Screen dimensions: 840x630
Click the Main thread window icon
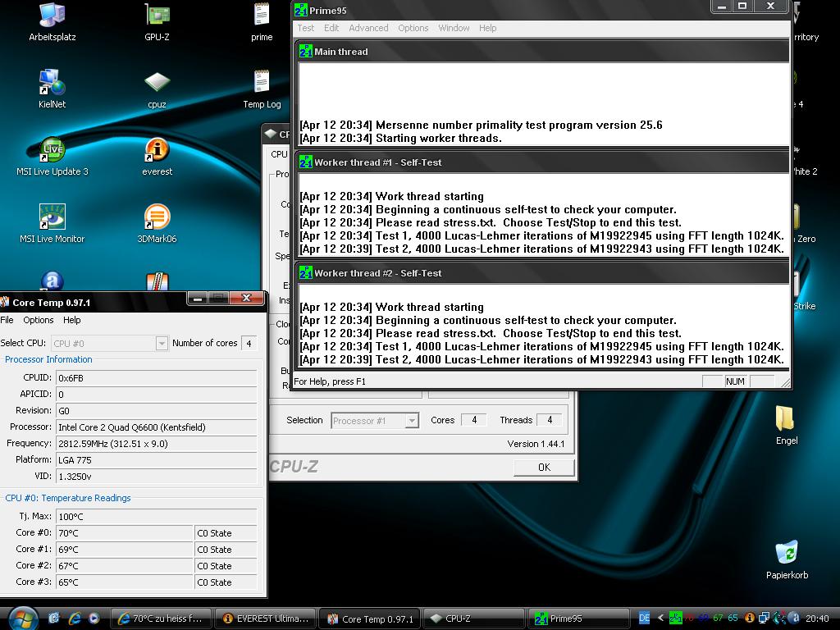[x=305, y=52]
